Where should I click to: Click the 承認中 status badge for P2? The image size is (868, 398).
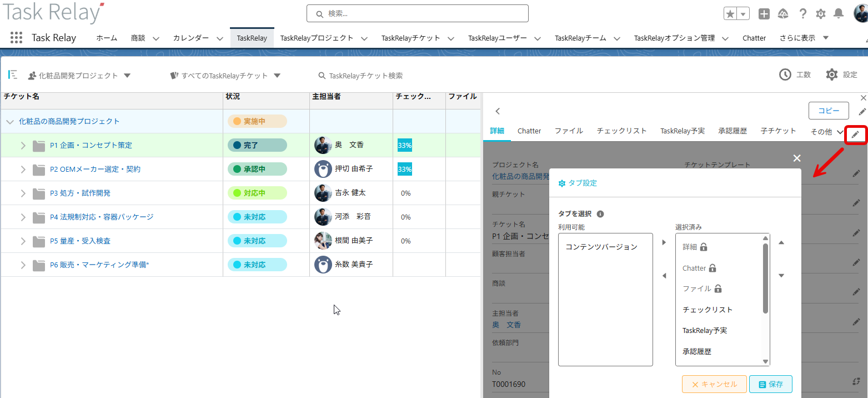tap(257, 169)
